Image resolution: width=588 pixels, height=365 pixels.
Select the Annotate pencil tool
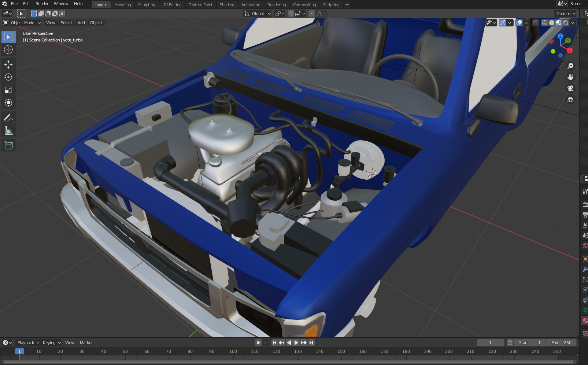point(8,118)
